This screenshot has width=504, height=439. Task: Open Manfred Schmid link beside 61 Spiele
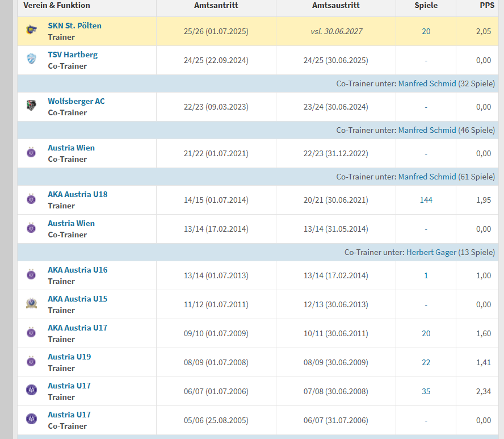pos(427,177)
